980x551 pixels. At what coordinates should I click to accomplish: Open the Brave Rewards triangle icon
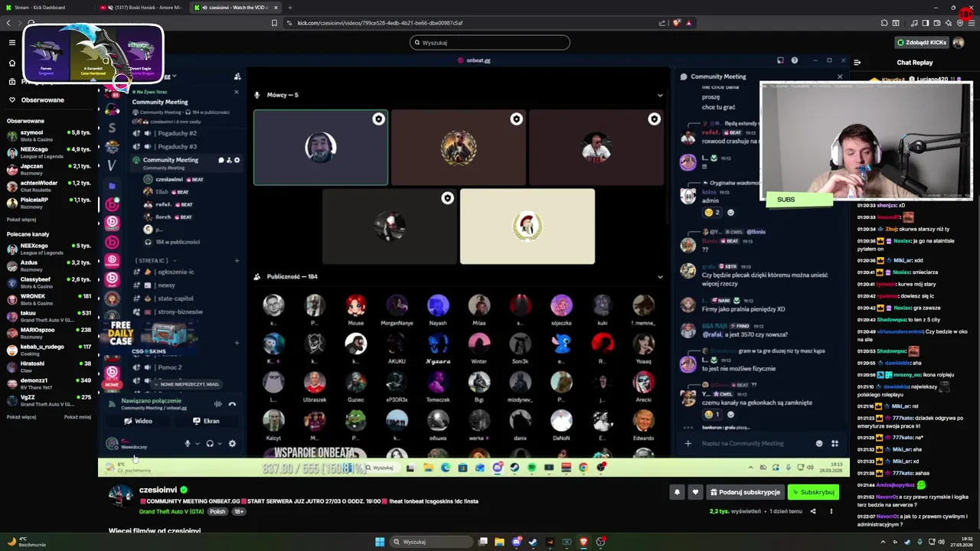coord(689,23)
